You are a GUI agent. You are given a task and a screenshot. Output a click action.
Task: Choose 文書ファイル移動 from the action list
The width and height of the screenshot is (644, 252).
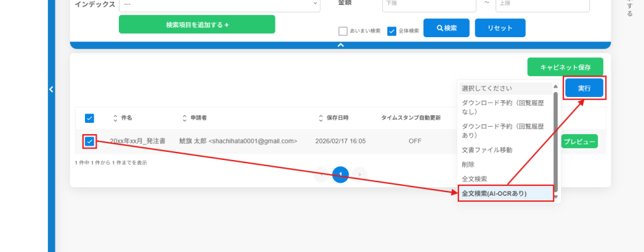(487, 149)
